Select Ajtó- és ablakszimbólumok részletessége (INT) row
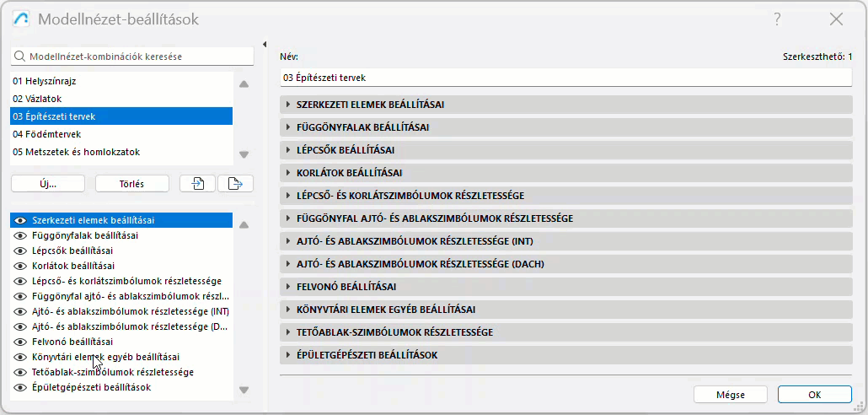The height and width of the screenshot is (415, 868). tap(121, 311)
